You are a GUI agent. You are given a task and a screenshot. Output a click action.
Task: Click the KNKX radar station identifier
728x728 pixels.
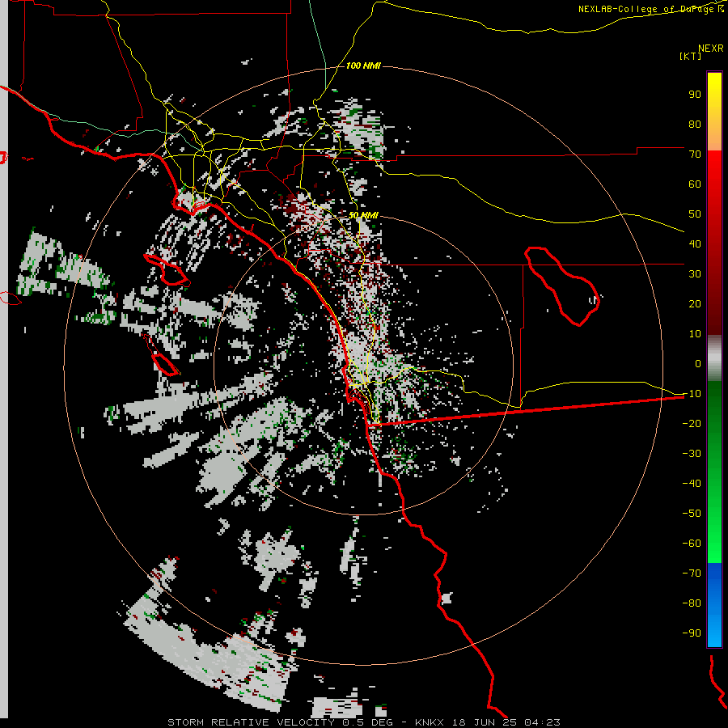[x=430, y=722]
